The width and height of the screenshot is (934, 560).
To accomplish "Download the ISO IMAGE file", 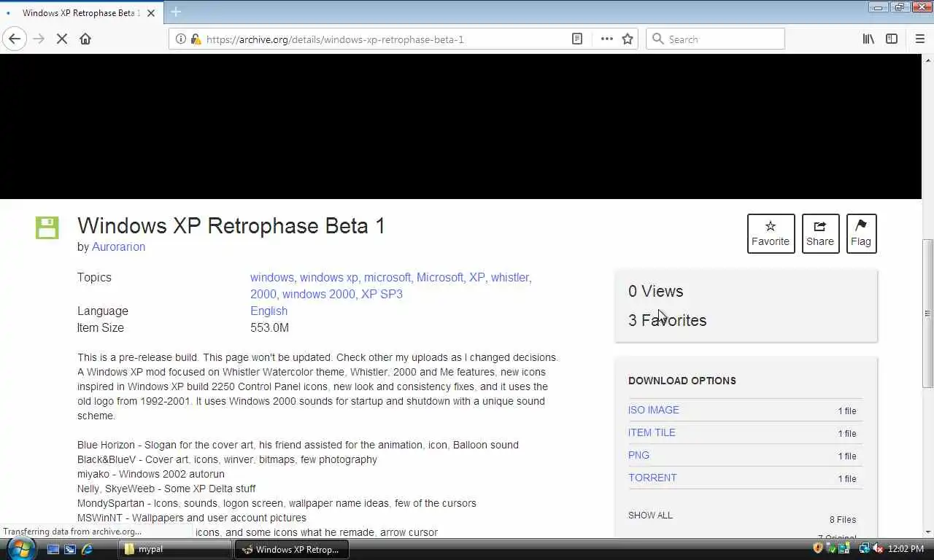I will click(x=654, y=411).
